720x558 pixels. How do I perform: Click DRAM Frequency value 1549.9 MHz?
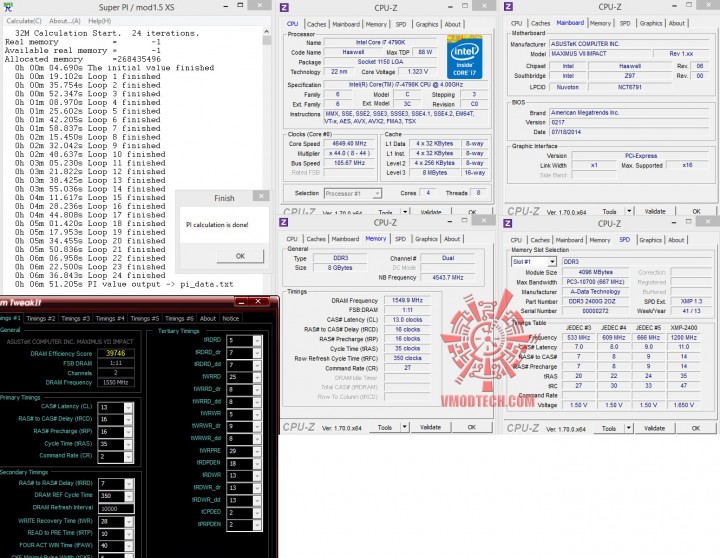(407, 300)
